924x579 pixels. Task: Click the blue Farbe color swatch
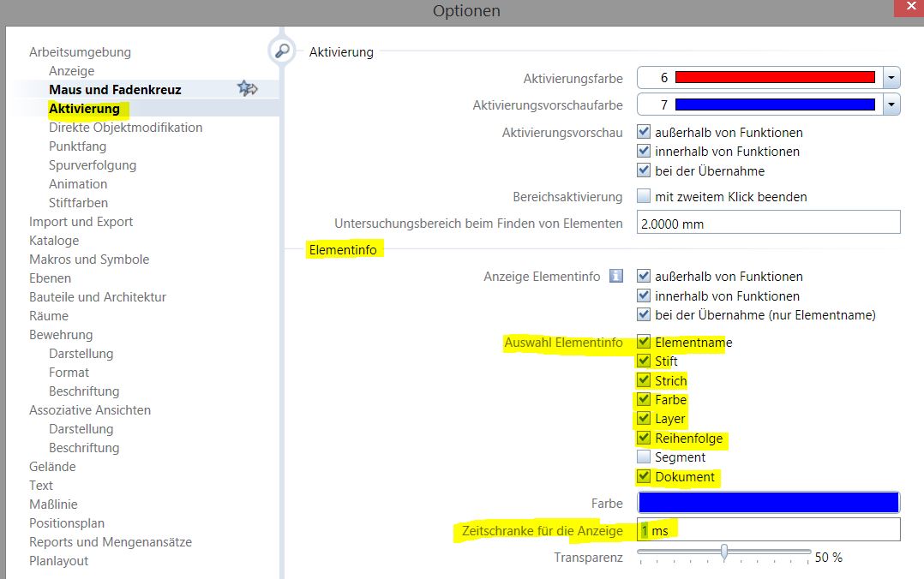[768, 503]
